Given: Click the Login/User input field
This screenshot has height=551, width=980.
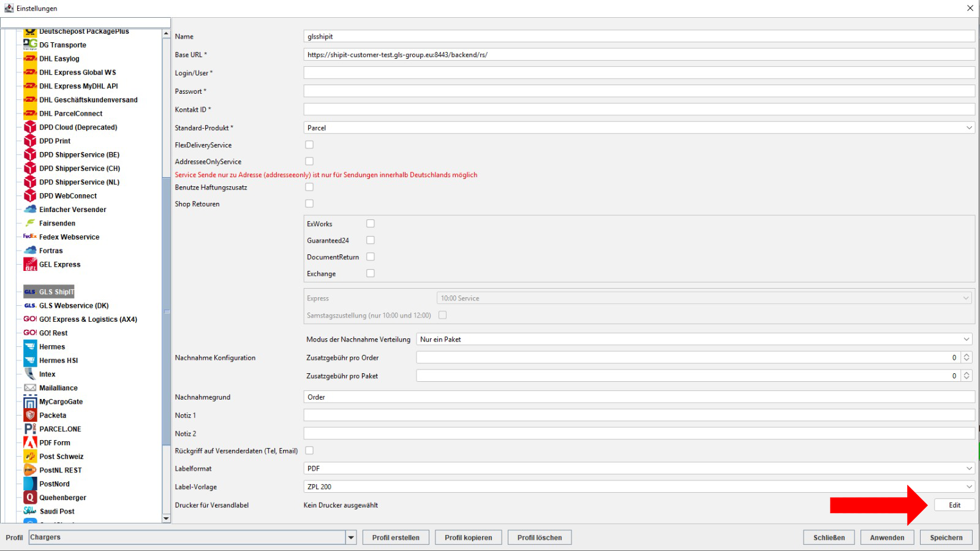Looking at the screenshot, I should pos(639,72).
